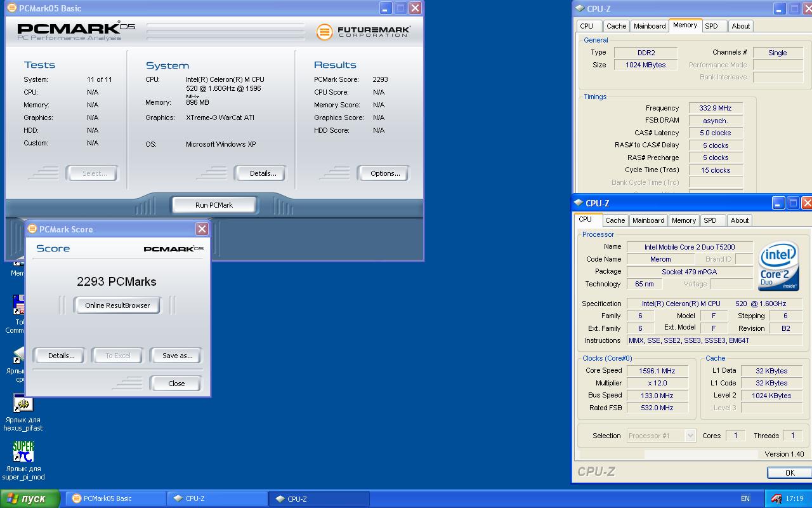The width and height of the screenshot is (812, 508).
Task: Click the Intel Core 2 Duo logo
Action: pos(779,265)
